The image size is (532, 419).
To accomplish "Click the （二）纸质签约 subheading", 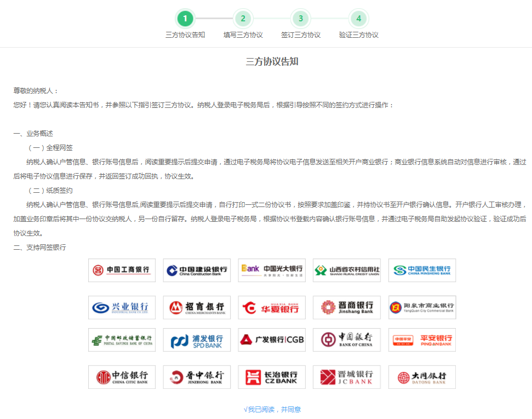I will 49,191.
